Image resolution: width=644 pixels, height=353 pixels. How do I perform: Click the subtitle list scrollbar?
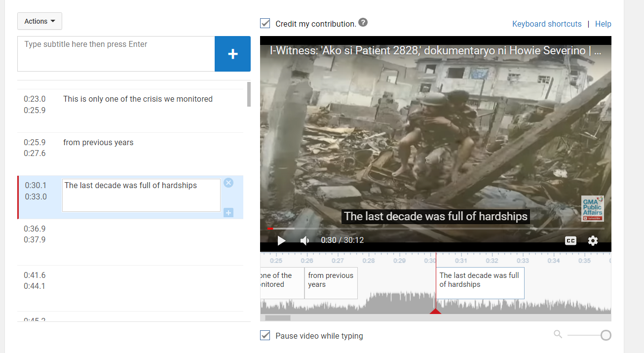tap(249, 94)
